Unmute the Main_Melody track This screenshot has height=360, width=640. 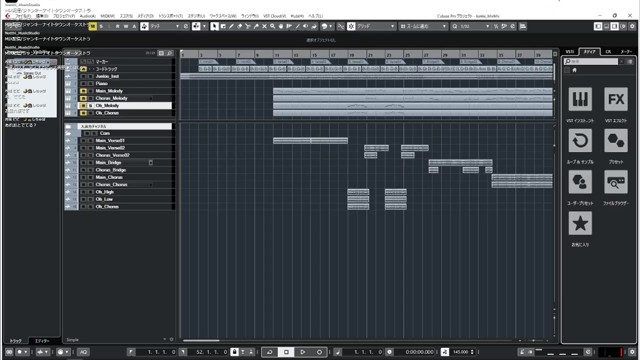pos(84,91)
